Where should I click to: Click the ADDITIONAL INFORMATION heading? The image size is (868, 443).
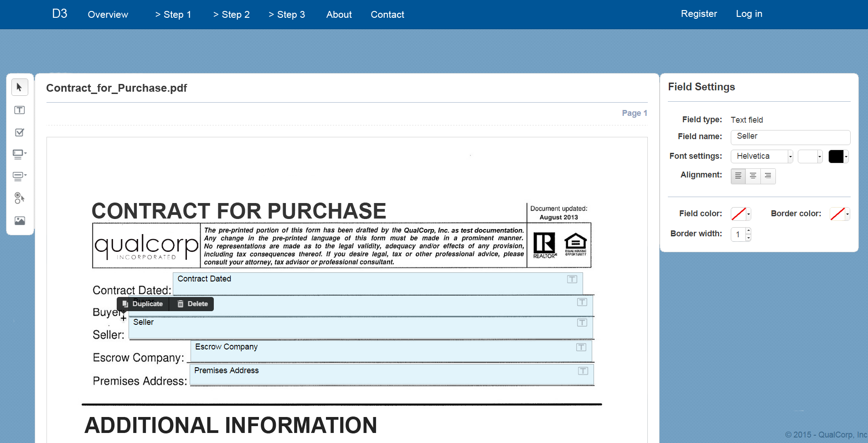[231, 425]
